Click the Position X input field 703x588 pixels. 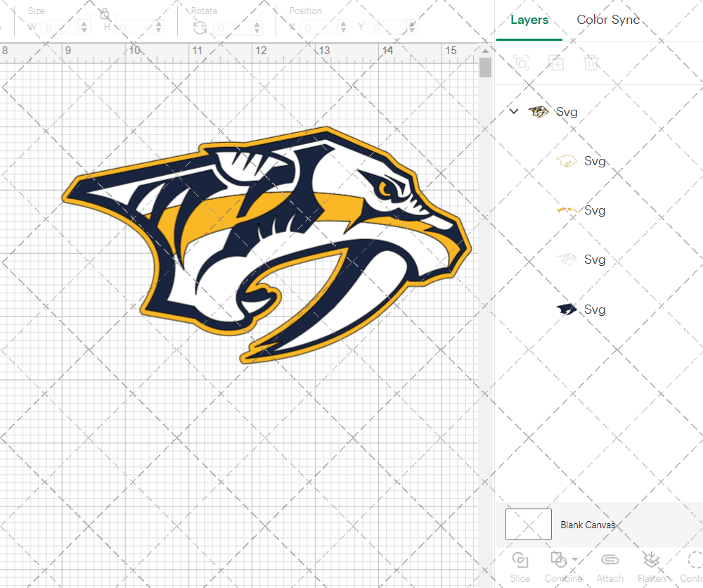(323, 27)
